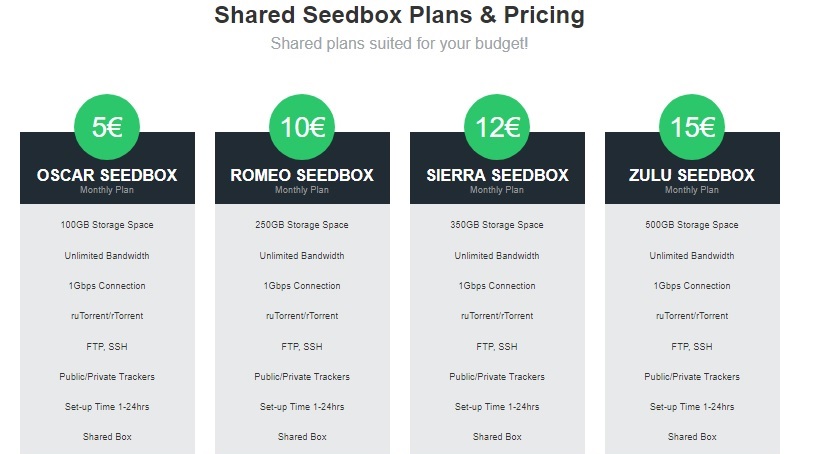Click the 10€ green price badge
Screen dimensions: 834x454
pyautogui.click(x=302, y=127)
